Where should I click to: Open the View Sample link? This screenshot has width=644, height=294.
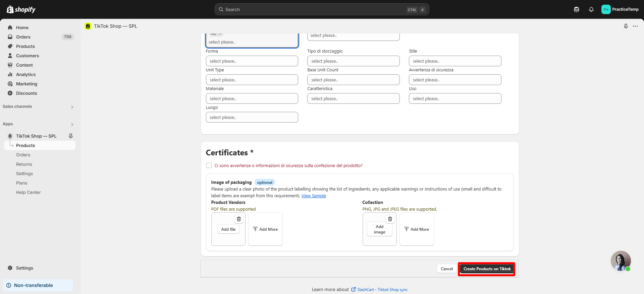[x=314, y=196]
